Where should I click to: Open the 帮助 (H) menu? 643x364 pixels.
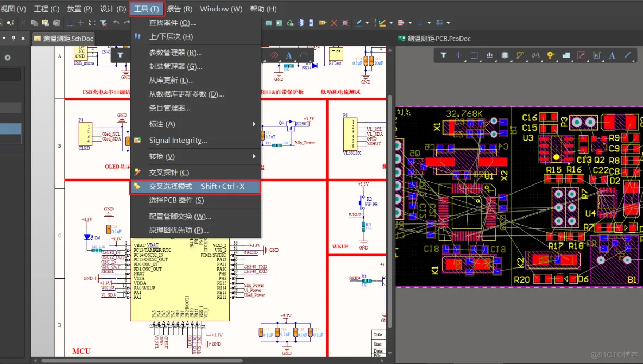click(x=263, y=9)
